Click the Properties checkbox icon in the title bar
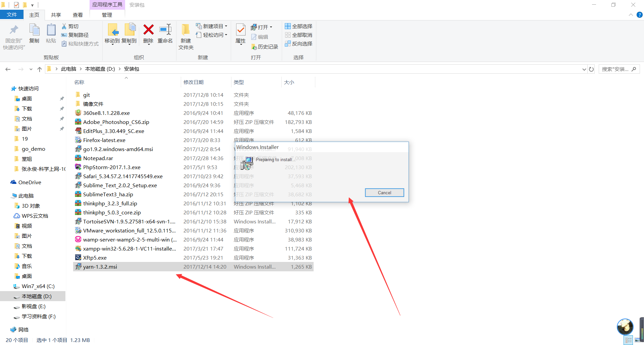Image resolution: width=644 pixels, height=345 pixels. click(16, 5)
